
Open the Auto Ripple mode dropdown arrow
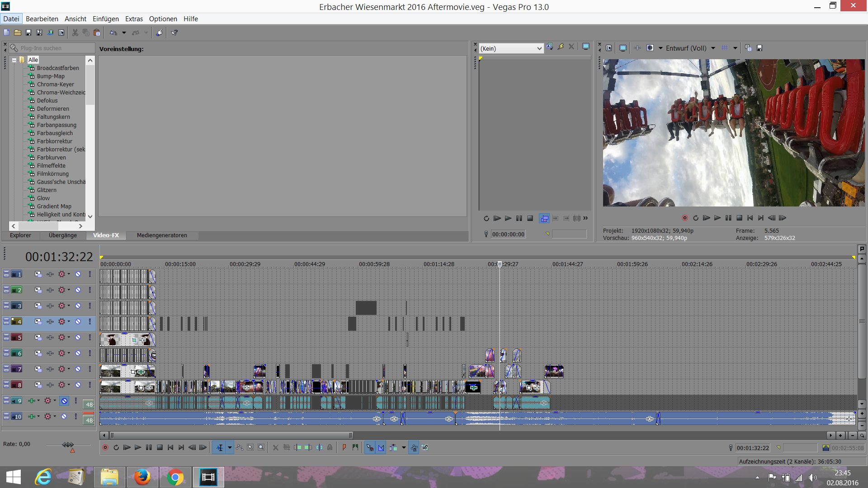(x=404, y=448)
